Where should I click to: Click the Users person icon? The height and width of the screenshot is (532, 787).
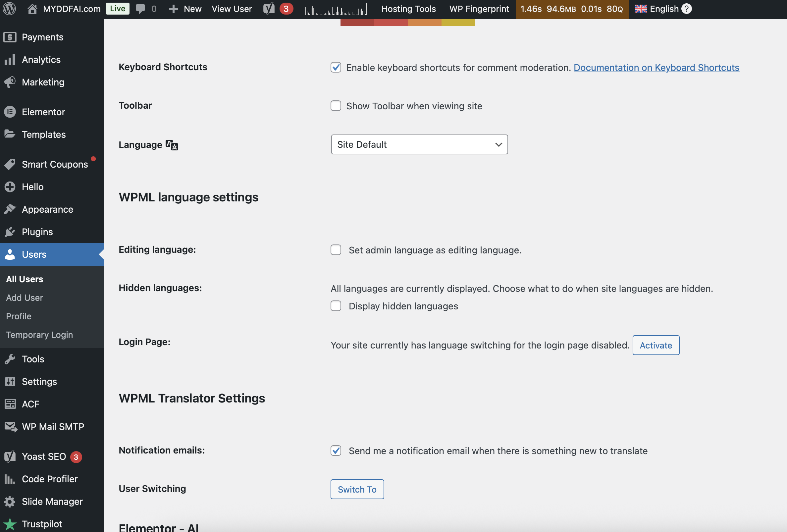pos(10,254)
